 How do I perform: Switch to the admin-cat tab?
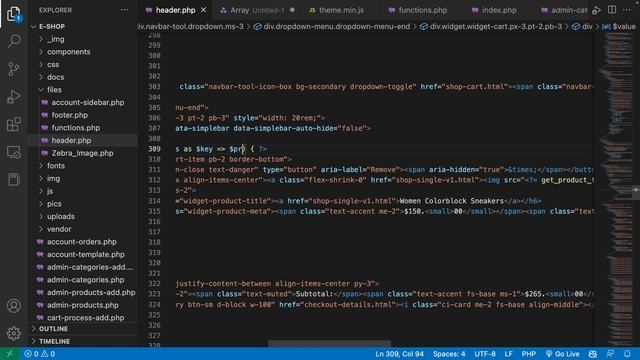coord(563,10)
